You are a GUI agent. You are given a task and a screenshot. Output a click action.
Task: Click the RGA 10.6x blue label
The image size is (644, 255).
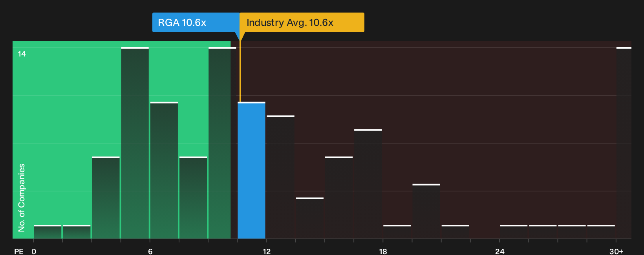point(196,22)
